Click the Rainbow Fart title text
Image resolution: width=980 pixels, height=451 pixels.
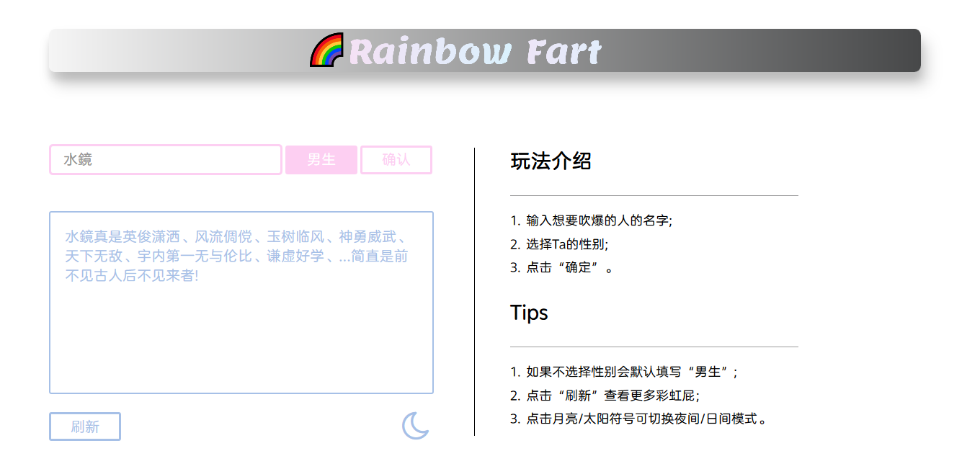click(474, 50)
